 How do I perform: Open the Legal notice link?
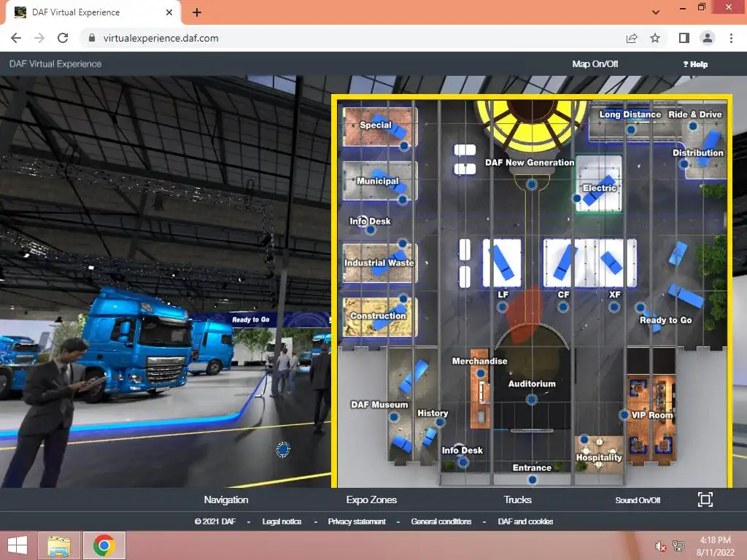(x=282, y=521)
